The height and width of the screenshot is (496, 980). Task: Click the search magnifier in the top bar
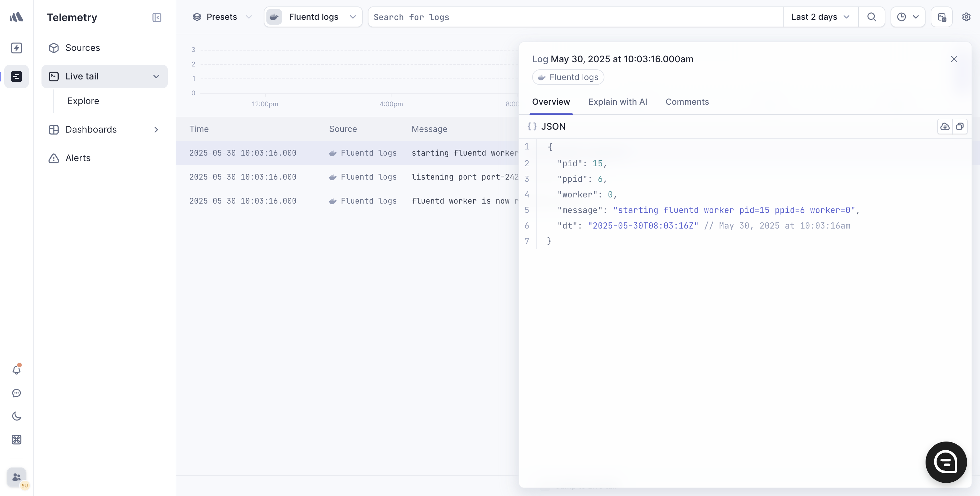(x=871, y=17)
